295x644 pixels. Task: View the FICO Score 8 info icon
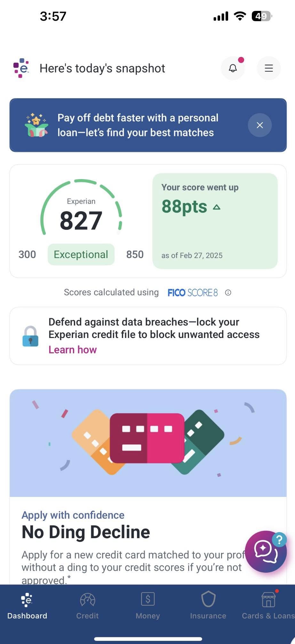click(228, 293)
